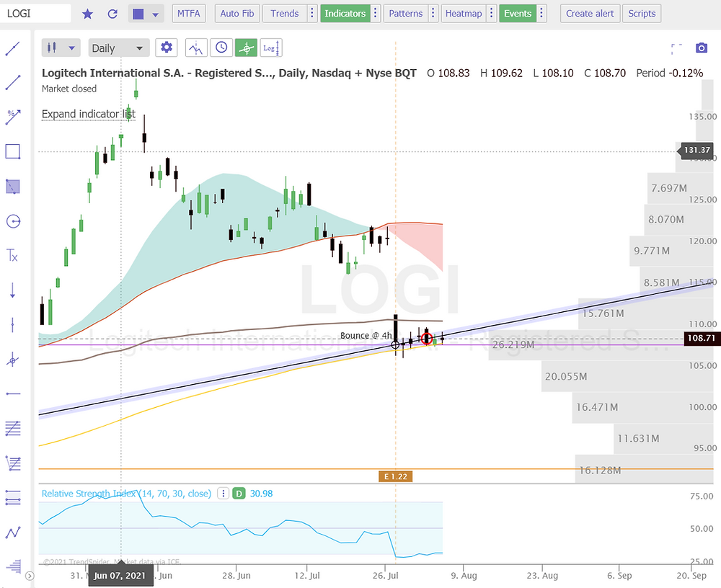Image resolution: width=721 pixels, height=588 pixels.
Task: Toggle the Indicators button
Action: coord(345,14)
